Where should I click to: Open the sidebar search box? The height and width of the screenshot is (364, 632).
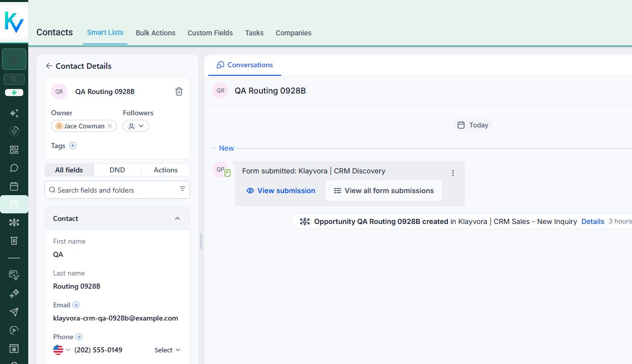(x=14, y=79)
